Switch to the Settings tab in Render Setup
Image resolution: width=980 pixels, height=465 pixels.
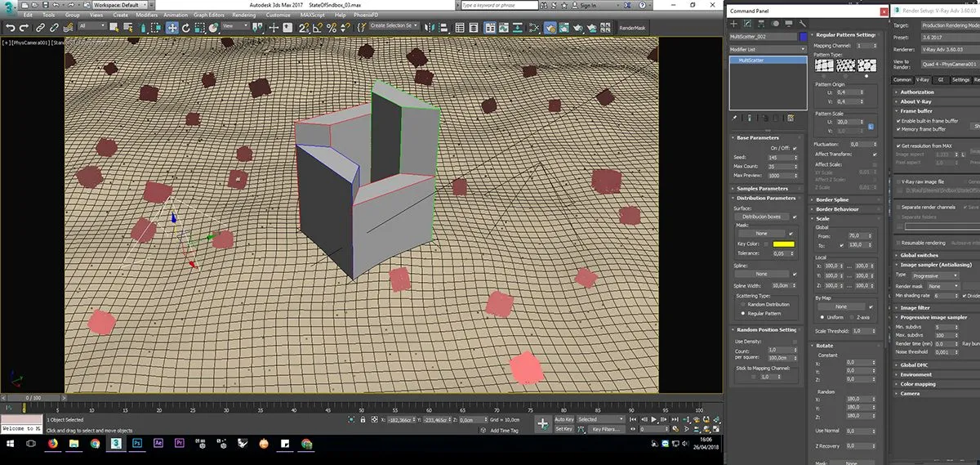960,79
